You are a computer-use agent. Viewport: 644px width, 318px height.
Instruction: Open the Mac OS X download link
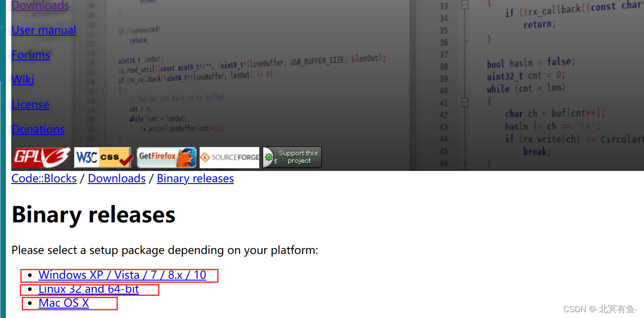tap(64, 303)
